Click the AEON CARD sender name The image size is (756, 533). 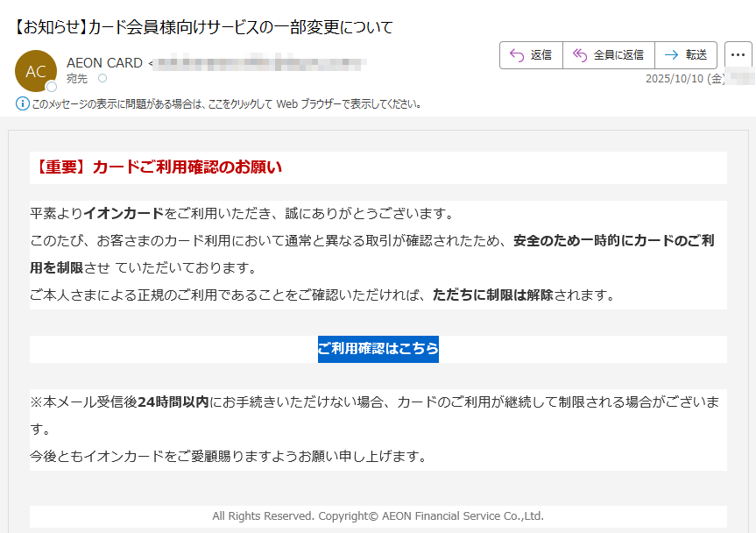pyautogui.click(x=104, y=62)
